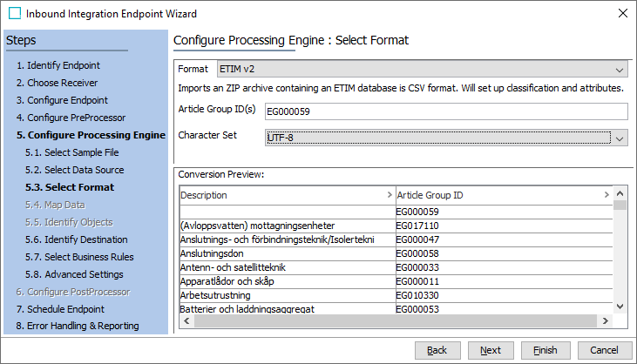Viewport: 637px width, 364px height.
Task: Click the wizard window icon in title bar
Action: 14,13
